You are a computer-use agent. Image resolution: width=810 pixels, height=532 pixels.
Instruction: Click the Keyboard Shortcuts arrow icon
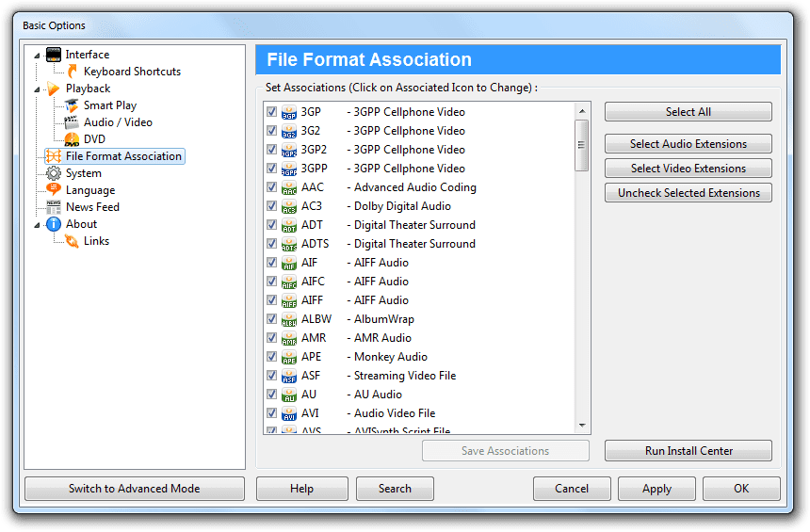[73, 72]
